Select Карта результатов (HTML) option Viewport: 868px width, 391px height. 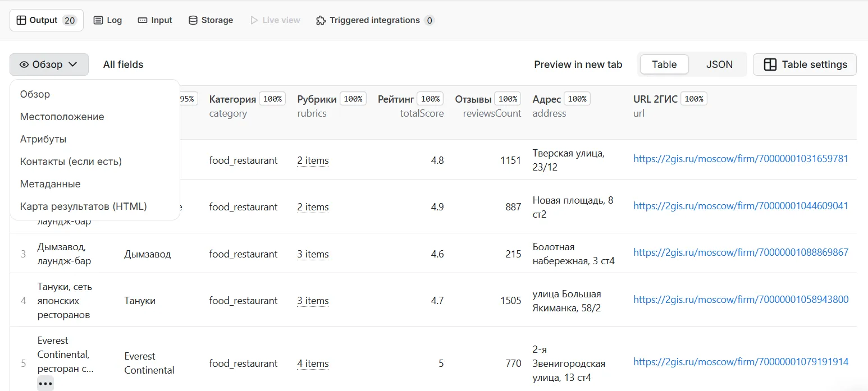[83, 206]
